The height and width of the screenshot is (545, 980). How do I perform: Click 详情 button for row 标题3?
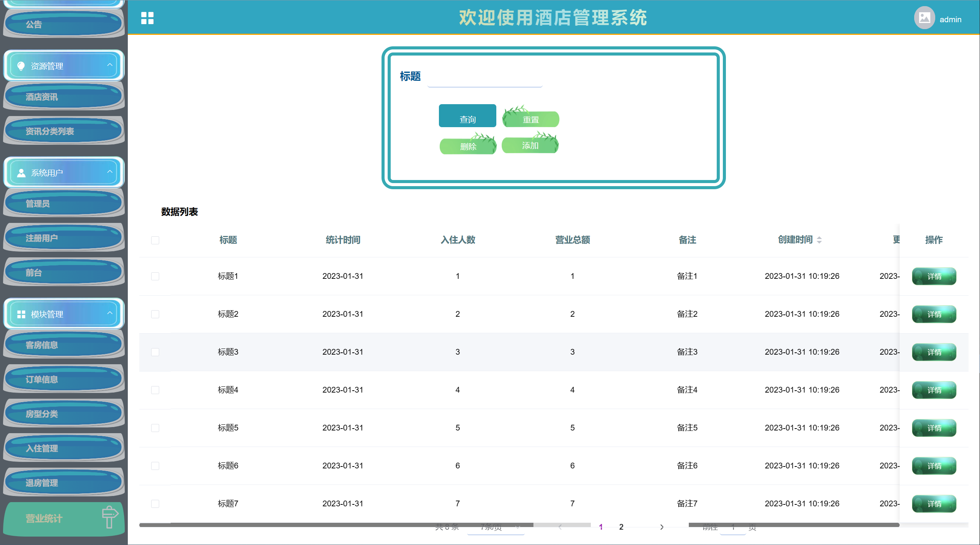934,352
